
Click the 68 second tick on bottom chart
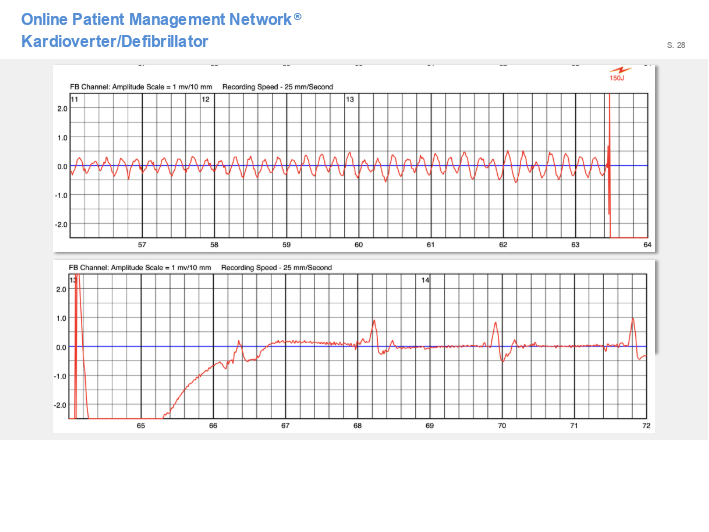coord(357,426)
